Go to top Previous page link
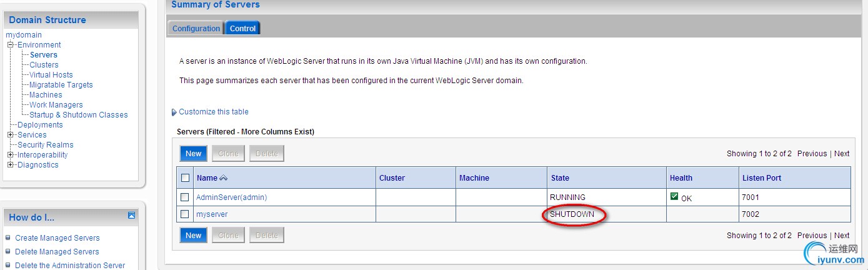The width and height of the screenshot is (868, 270). click(x=812, y=154)
